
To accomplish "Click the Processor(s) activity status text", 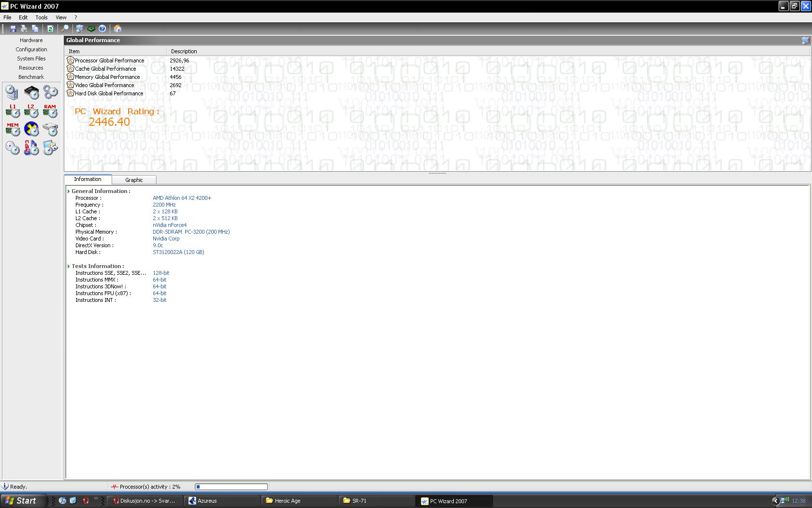I will pos(150,487).
